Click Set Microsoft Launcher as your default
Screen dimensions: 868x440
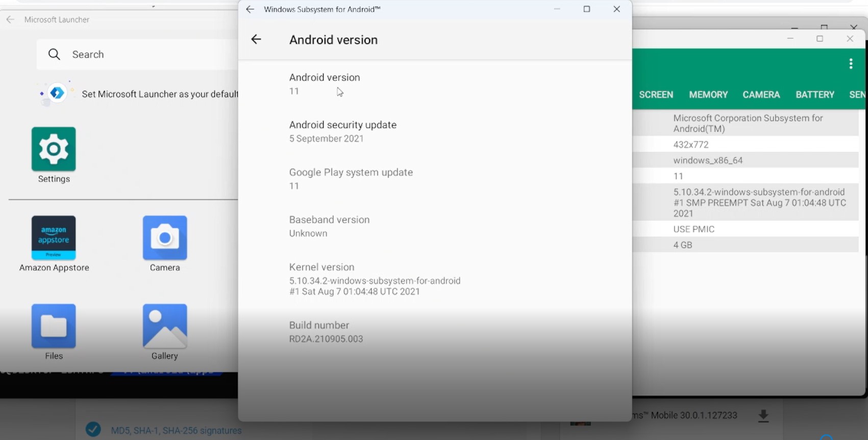(160, 94)
